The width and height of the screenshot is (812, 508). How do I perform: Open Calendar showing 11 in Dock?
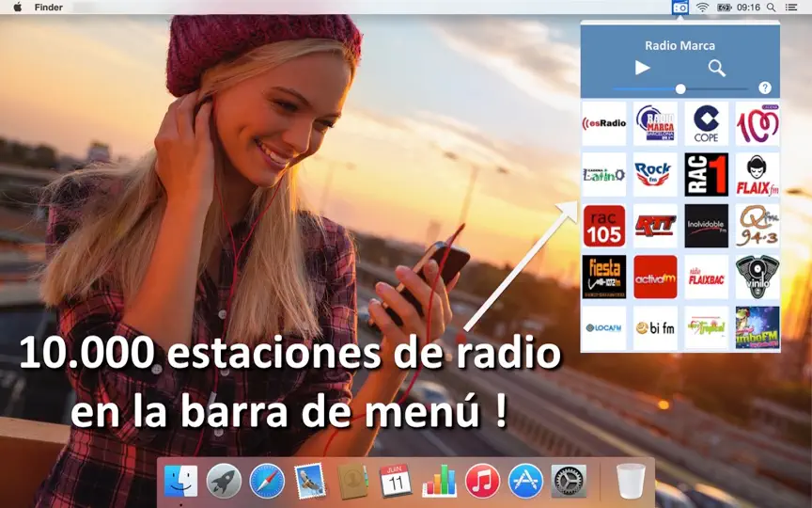pyautogui.click(x=396, y=481)
